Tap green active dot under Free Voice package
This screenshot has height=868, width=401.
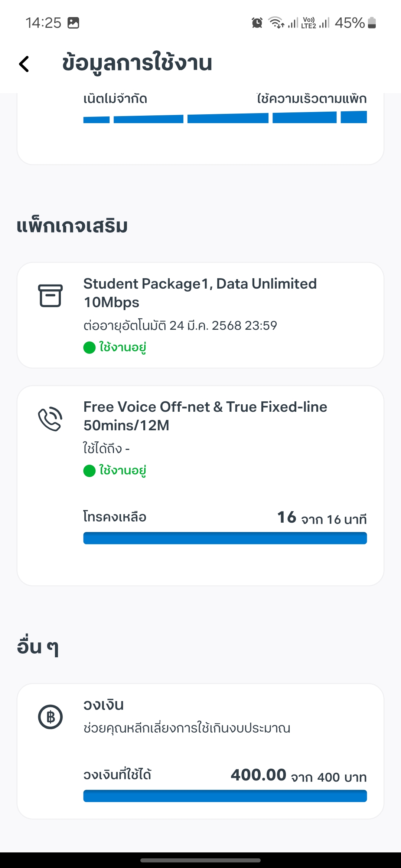(x=89, y=471)
